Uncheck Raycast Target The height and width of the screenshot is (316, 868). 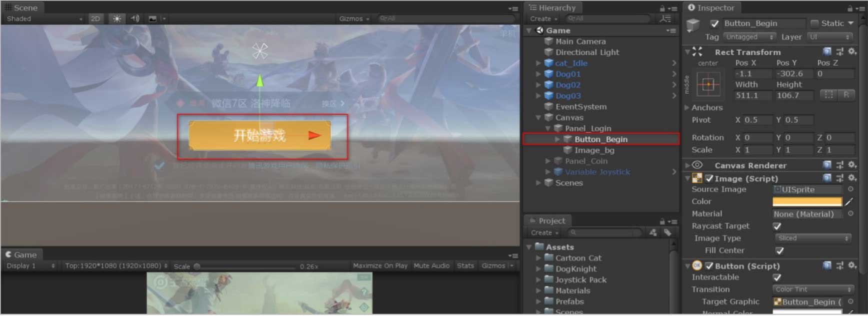777,226
